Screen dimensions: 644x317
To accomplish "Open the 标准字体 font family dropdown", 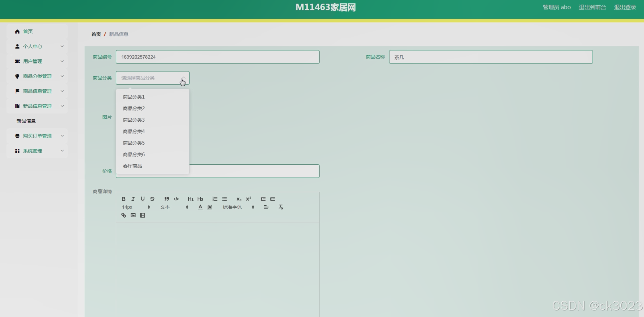I will coord(238,207).
